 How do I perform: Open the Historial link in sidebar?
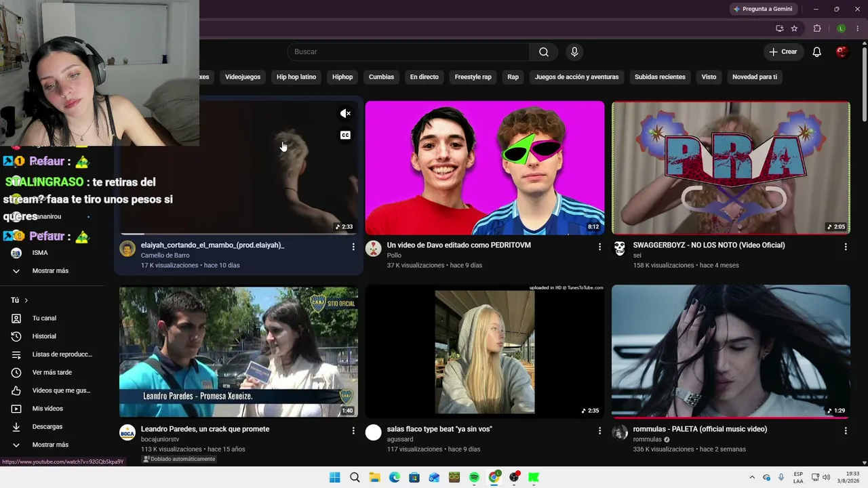point(44,336)
